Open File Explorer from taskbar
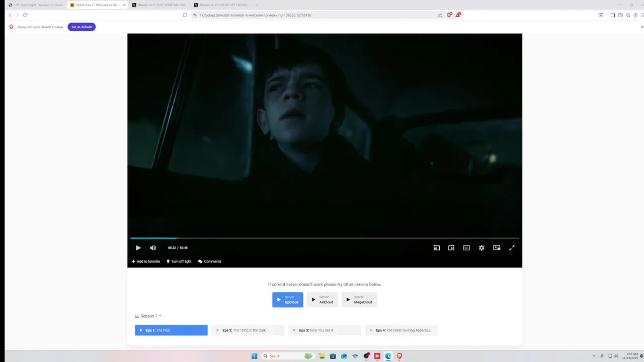Screen dimensions: 644x362 coord(322,356)
